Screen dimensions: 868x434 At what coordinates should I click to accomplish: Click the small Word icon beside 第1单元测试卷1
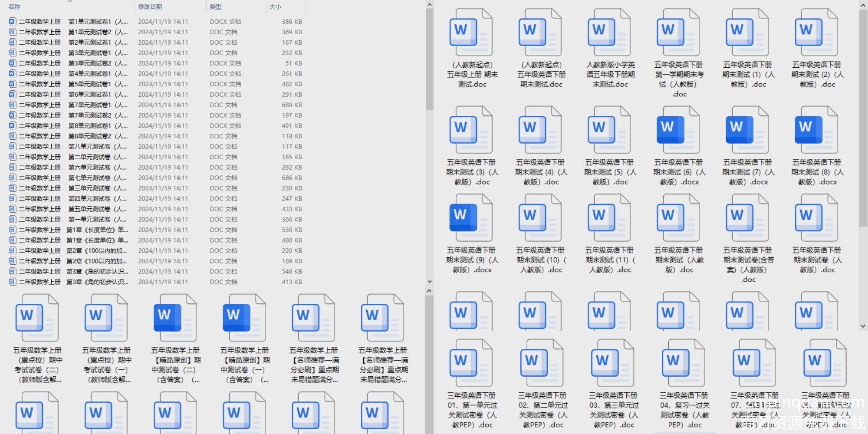pyautogui.click(x=12, y=21)
